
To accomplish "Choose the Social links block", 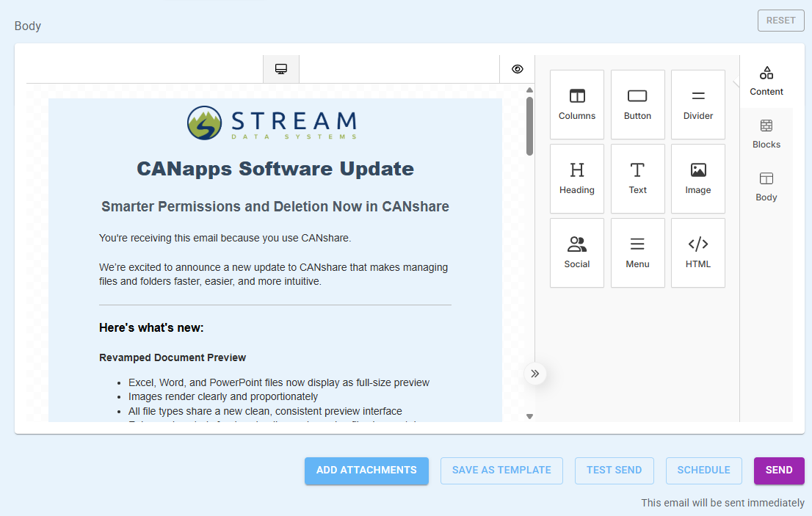I will [576, 252].
